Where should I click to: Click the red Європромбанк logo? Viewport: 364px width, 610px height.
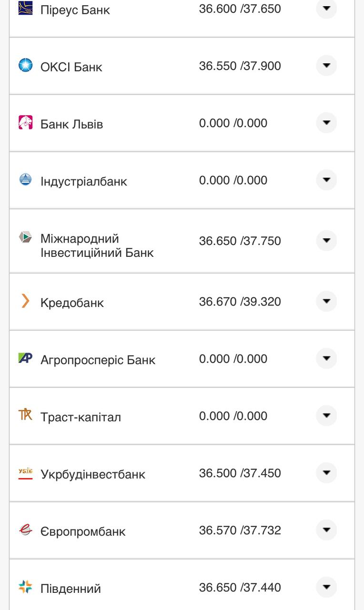25,529
